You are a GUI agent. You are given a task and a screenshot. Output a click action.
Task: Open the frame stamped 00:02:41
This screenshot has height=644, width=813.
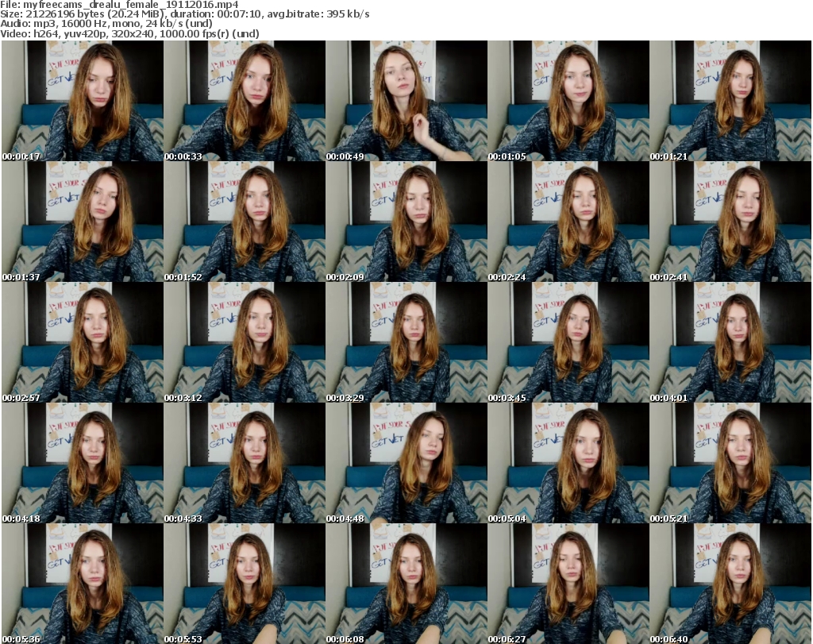coord(730,222)
